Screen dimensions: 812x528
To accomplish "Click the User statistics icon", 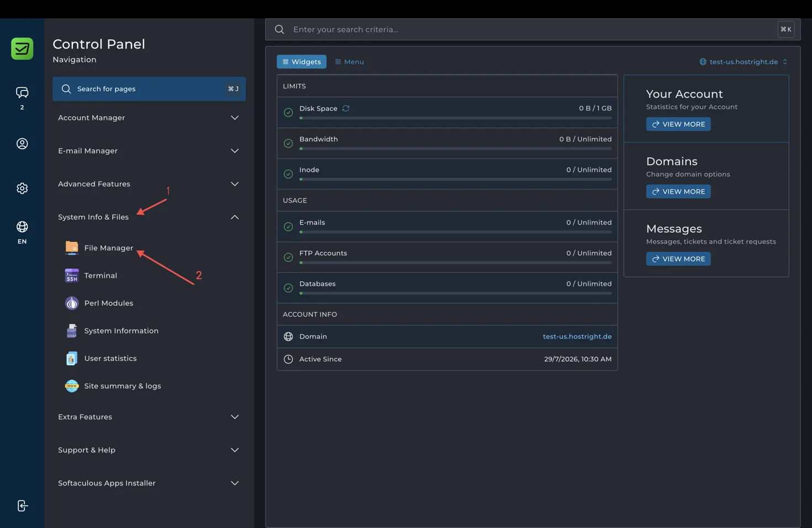I will coord(72,358).
